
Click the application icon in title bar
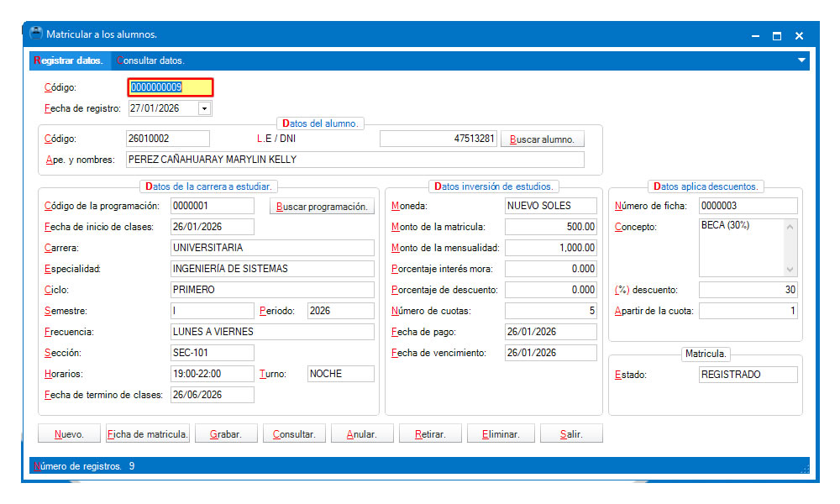36,34
